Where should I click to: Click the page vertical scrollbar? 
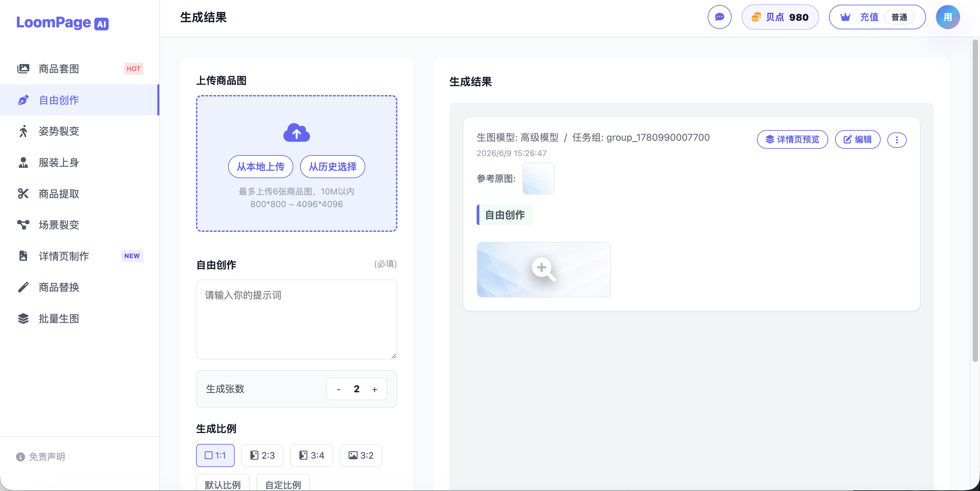975,200
